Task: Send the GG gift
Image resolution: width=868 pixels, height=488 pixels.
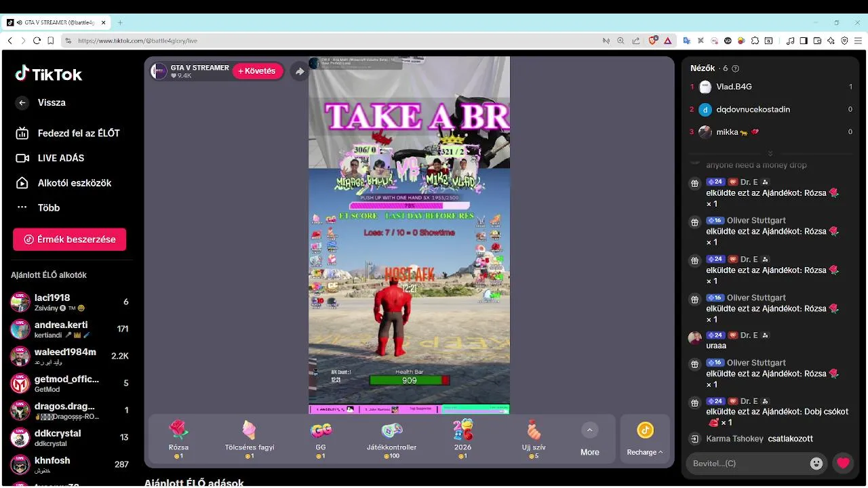Action: tap(321, 439)
